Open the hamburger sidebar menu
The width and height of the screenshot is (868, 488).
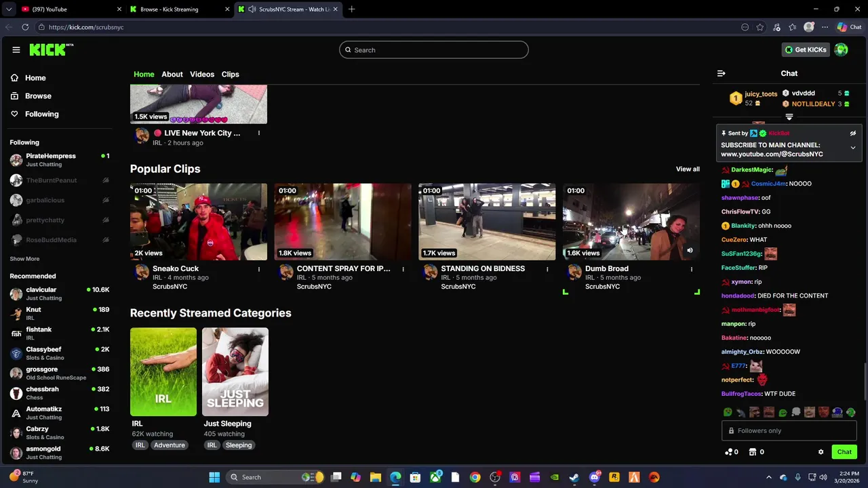pos(16,49)
